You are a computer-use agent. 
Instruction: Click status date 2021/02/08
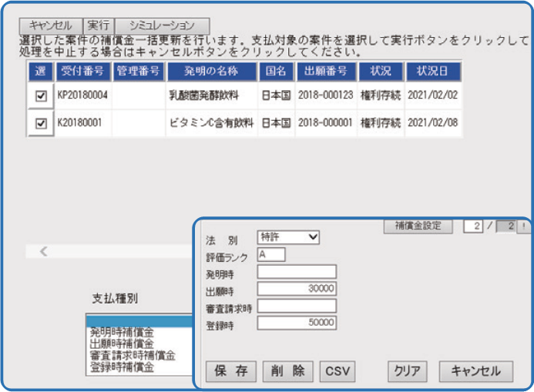[x=433, y=122]
